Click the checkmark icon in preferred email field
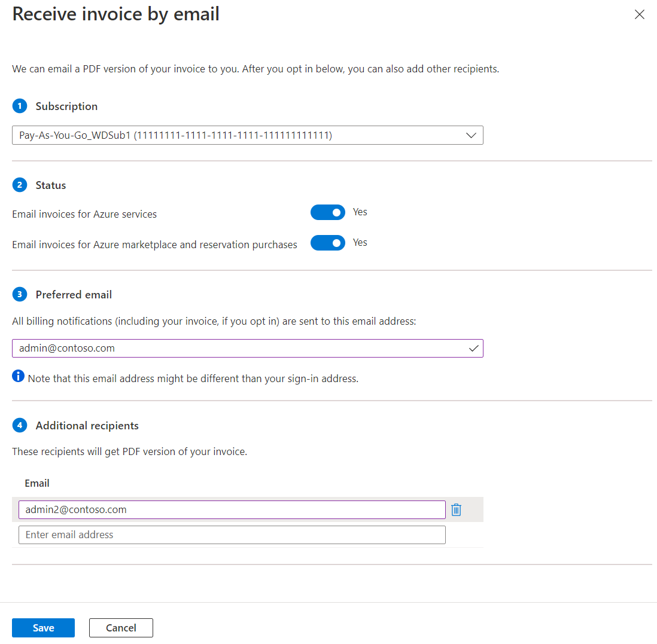Screen dimensions: 657x644 click(x=473, y=348)
